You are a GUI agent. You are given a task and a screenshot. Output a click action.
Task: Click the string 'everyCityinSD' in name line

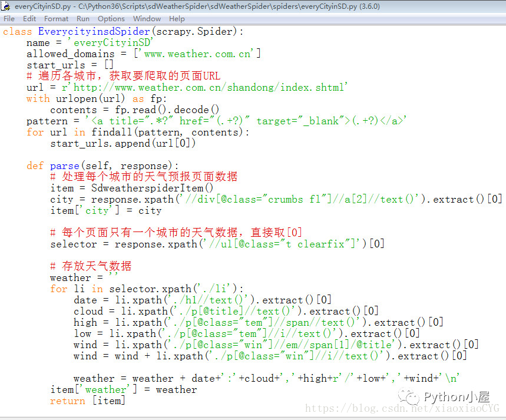tap(110, 42)
